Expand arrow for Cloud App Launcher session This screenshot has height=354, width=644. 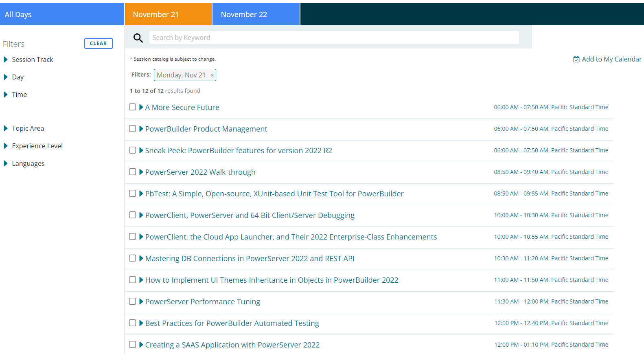pyautogui.click(x=141, y=237)
